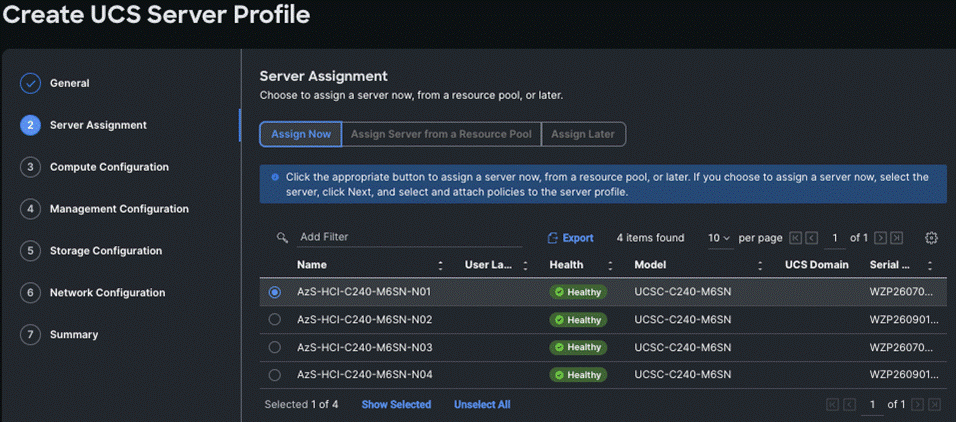Viewport: 956px width, 422px height.
Task: Go to step 3 Compute Configuration circle
Action: point(30,167)
